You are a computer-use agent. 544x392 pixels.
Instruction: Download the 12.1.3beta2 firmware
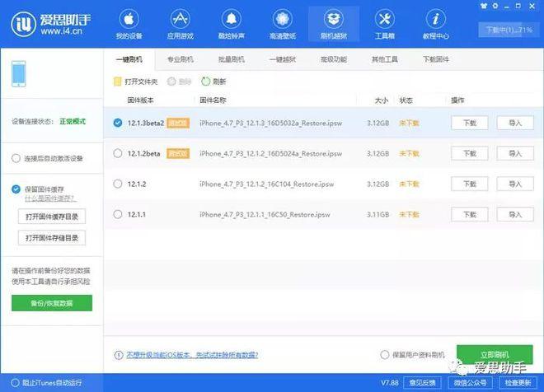(470, 123)
